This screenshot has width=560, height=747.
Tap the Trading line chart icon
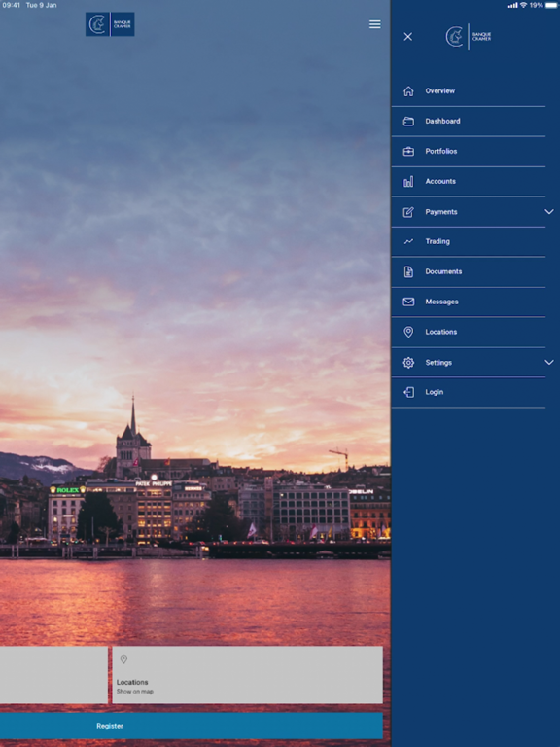point(408,241)
